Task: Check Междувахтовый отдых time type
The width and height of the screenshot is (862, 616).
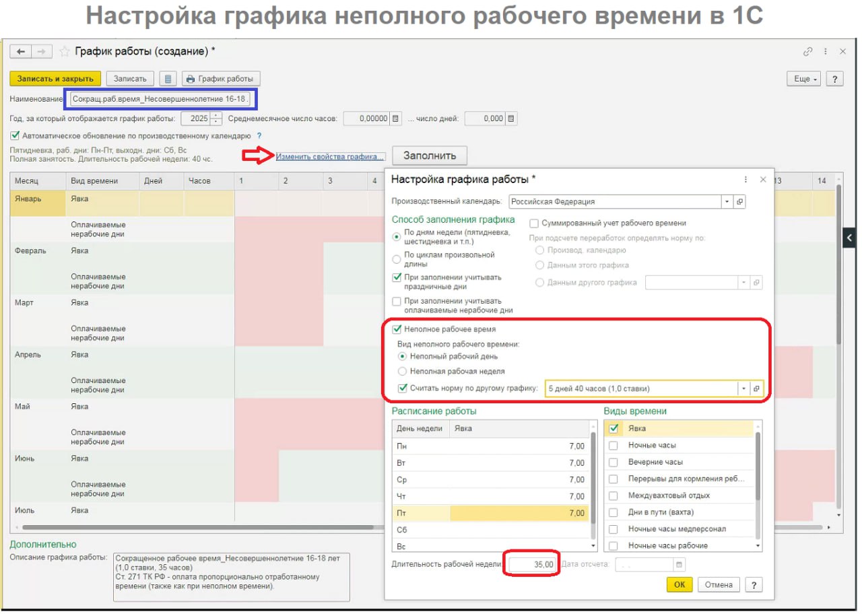Action: tap(613, 495)
